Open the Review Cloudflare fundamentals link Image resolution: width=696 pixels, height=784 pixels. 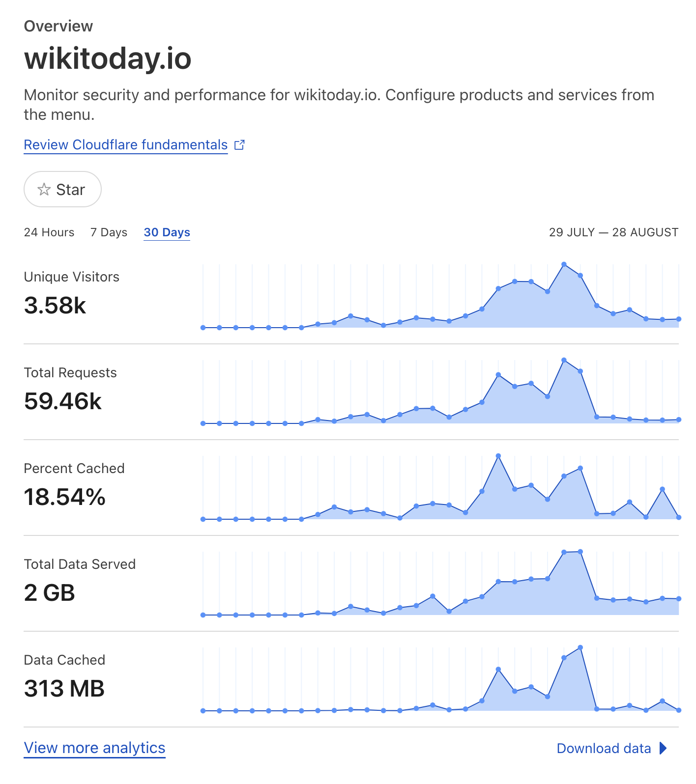[125, 144]
